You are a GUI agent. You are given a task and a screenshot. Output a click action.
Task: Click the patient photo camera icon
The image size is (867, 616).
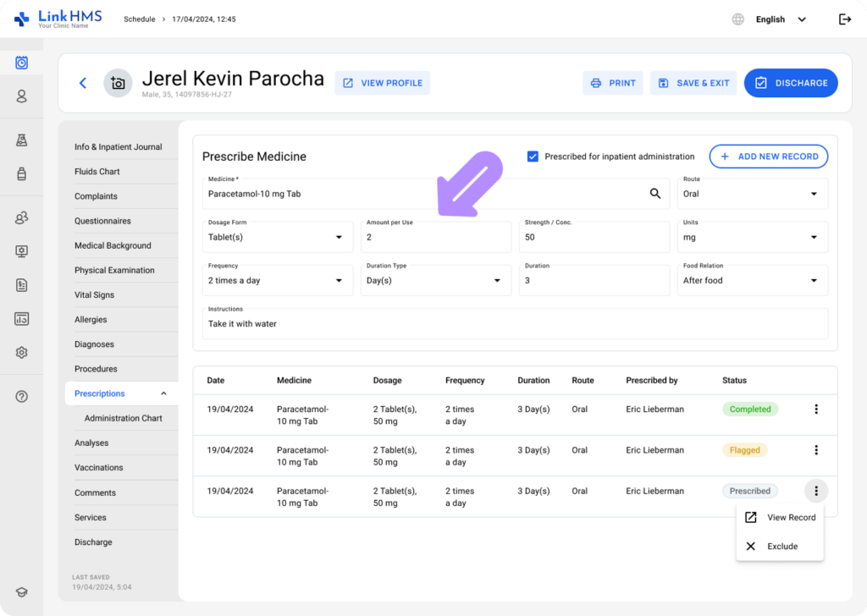point(118,83)
